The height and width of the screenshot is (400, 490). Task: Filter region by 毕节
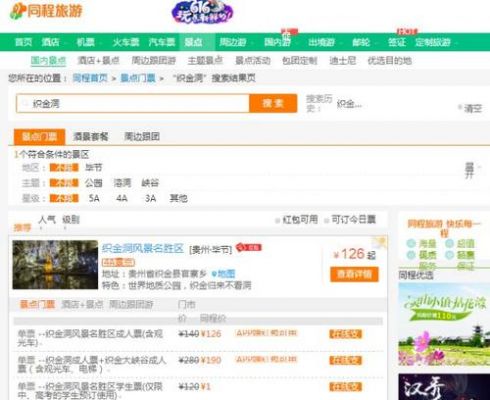coord(93,167)
